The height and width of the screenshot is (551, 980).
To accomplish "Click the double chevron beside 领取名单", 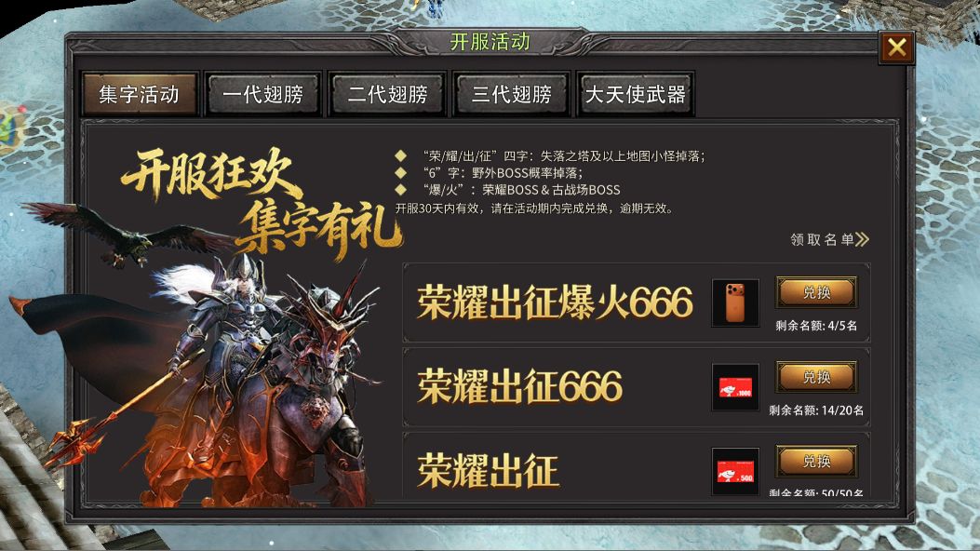I will 863,239.
